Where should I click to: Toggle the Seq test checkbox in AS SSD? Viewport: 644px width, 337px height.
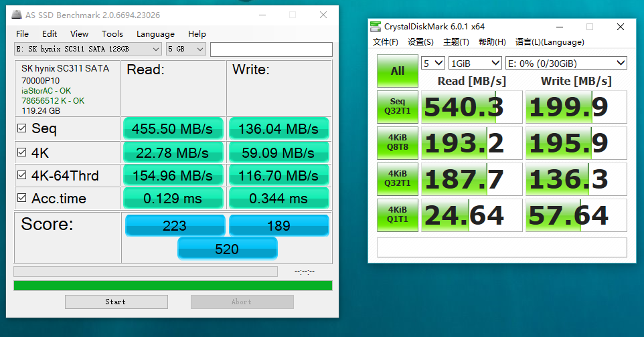(x=22, y=128)
